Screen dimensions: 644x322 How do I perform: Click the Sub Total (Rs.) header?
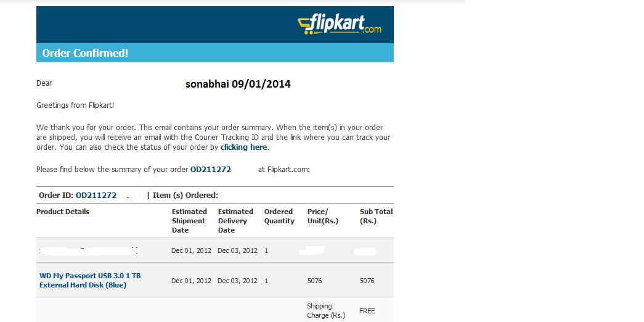[376, 217]
